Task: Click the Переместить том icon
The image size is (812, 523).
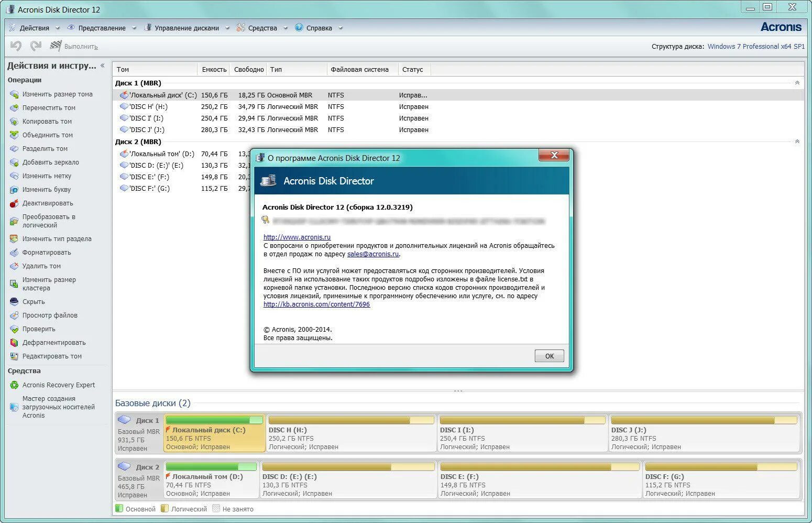Action: pos(14,108)
